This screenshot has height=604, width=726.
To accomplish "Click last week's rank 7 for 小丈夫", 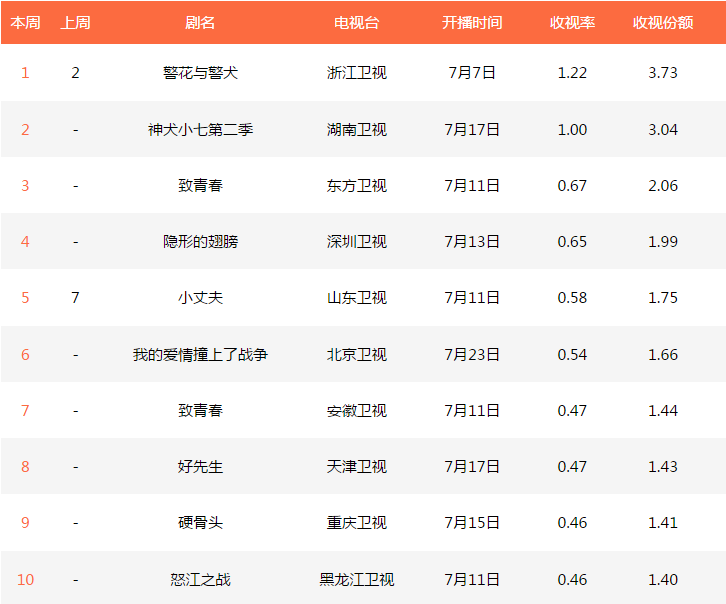I will click(75, 298).
